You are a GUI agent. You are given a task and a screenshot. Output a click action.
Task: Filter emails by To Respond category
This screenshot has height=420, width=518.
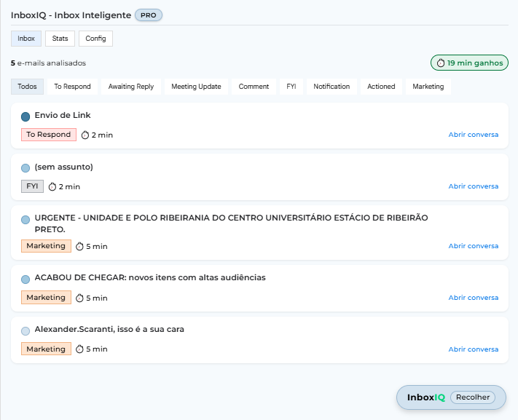point(72,87)
